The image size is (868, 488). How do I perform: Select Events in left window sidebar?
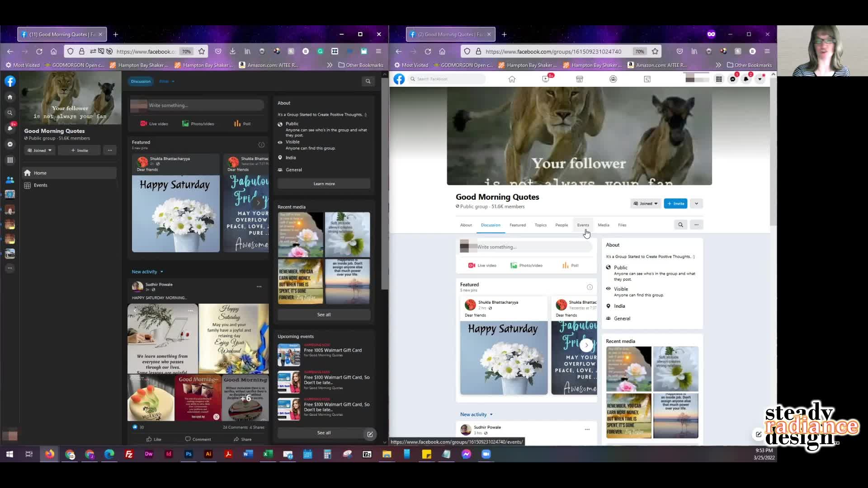[x=70, y=185]
